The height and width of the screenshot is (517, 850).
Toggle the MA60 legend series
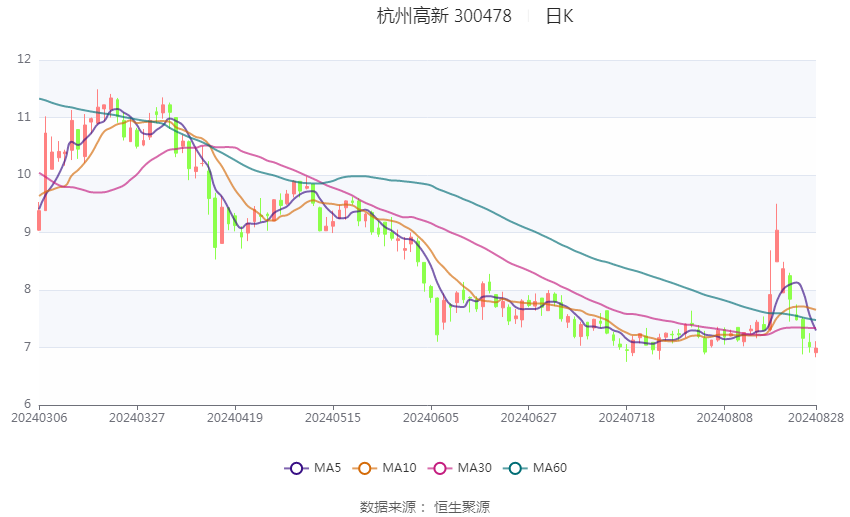(x=535, y=468)
